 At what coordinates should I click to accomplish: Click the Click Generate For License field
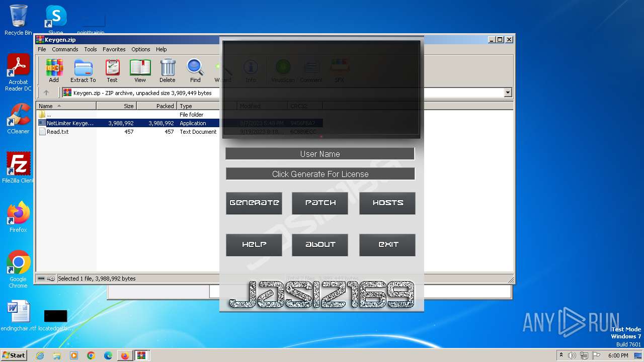coord(320,174)
